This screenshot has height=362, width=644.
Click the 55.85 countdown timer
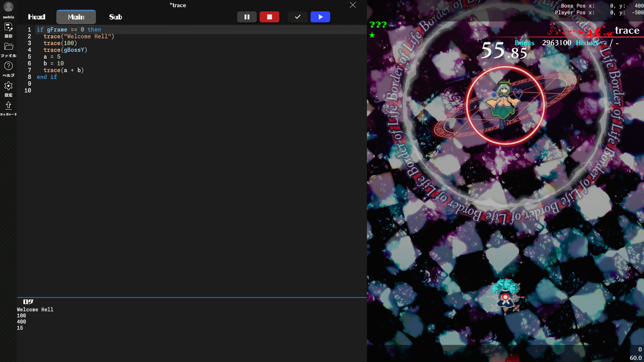504,51
